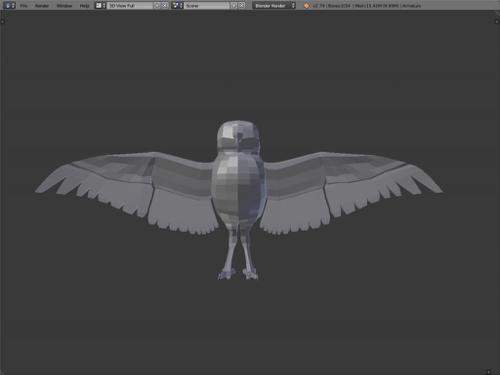
Task: Click the top-left area split corner widget
Action: [2, 22]
